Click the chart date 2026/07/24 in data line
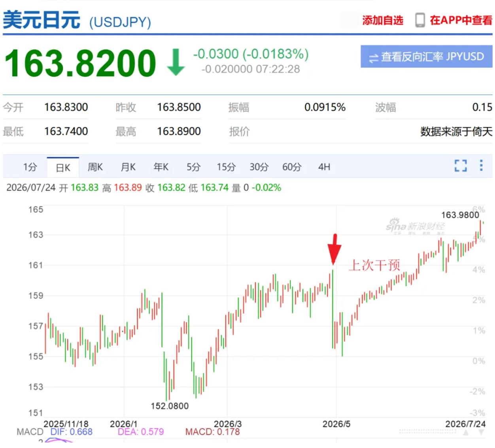 pos(31,187)
